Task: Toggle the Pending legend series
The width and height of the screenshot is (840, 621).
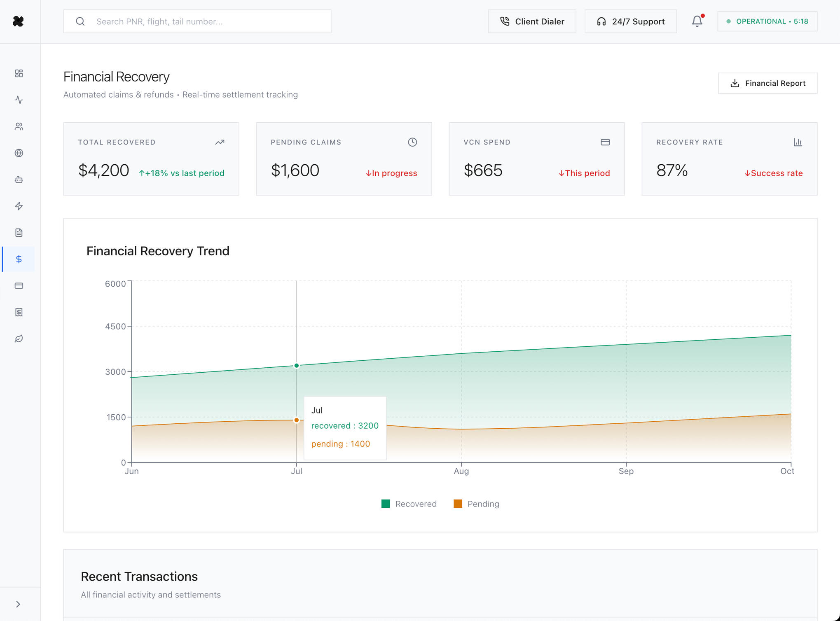Action: click(476, 504)
